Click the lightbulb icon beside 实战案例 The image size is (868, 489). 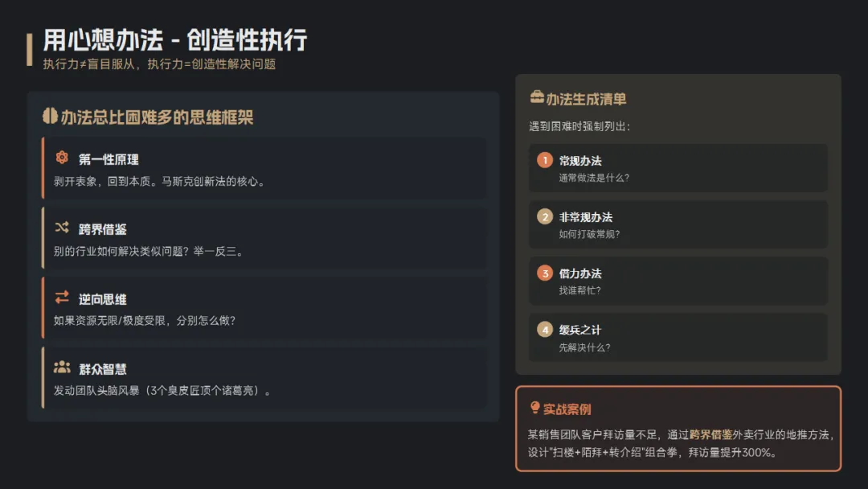(x=534, y=408)
